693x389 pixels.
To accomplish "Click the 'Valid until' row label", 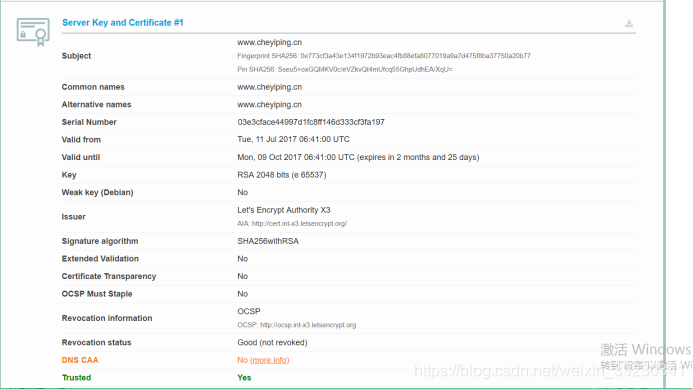I will click(x=81, y=157).
